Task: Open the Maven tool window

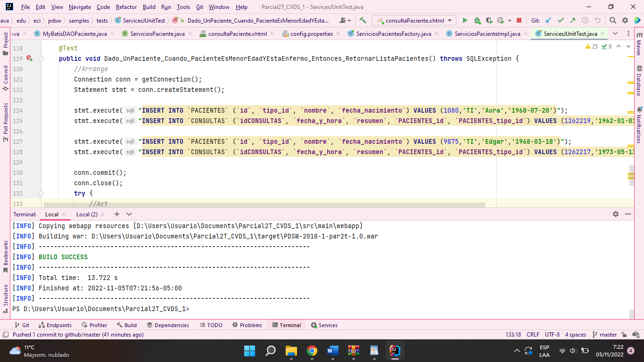Action: (639, 44)
